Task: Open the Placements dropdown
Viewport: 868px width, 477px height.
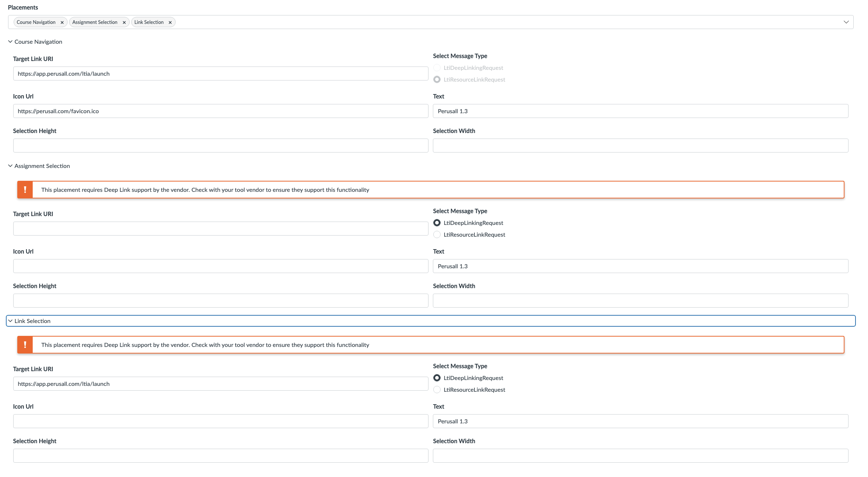Action: [846, 22]
